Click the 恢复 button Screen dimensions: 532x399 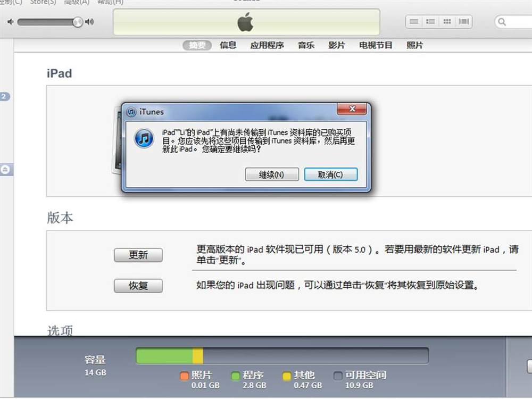[138, 286]
